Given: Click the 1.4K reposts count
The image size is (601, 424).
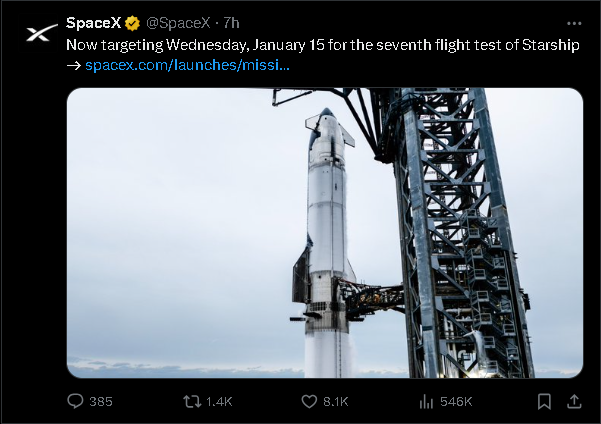Looking at the screenshot, I should 218,402.
